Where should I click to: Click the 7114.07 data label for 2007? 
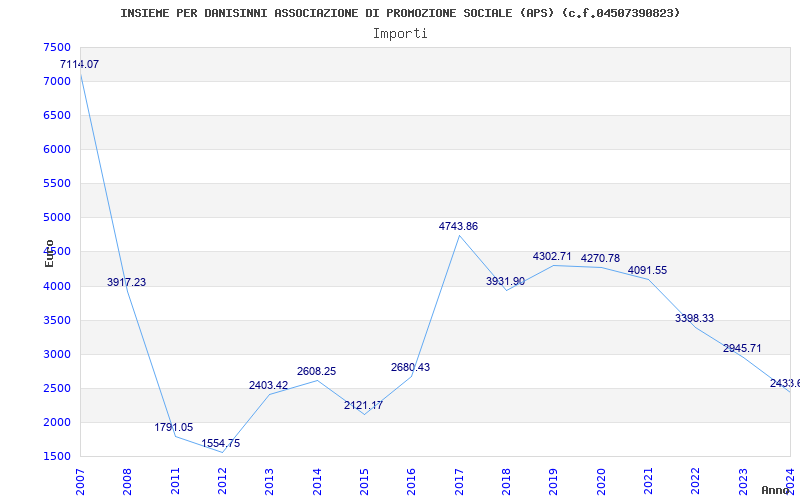coord(79,64)
